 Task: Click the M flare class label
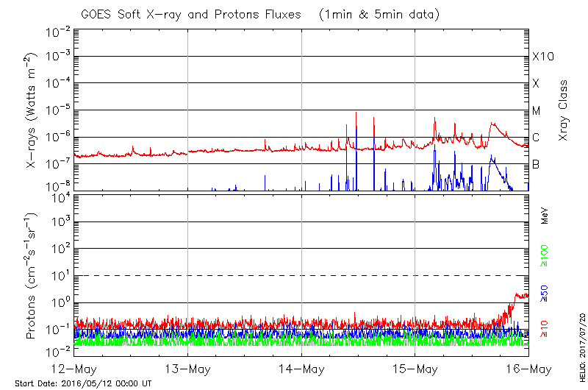point(537,111)
